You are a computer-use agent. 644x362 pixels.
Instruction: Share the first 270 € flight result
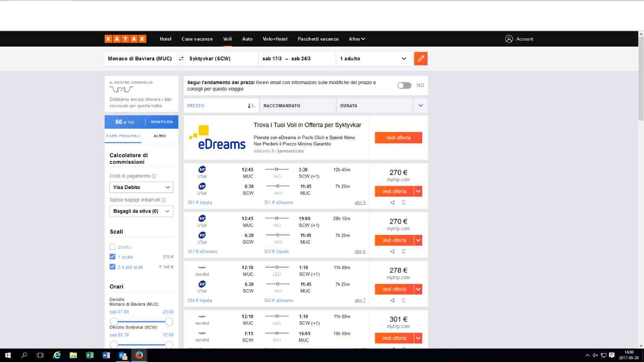(392, 203)
